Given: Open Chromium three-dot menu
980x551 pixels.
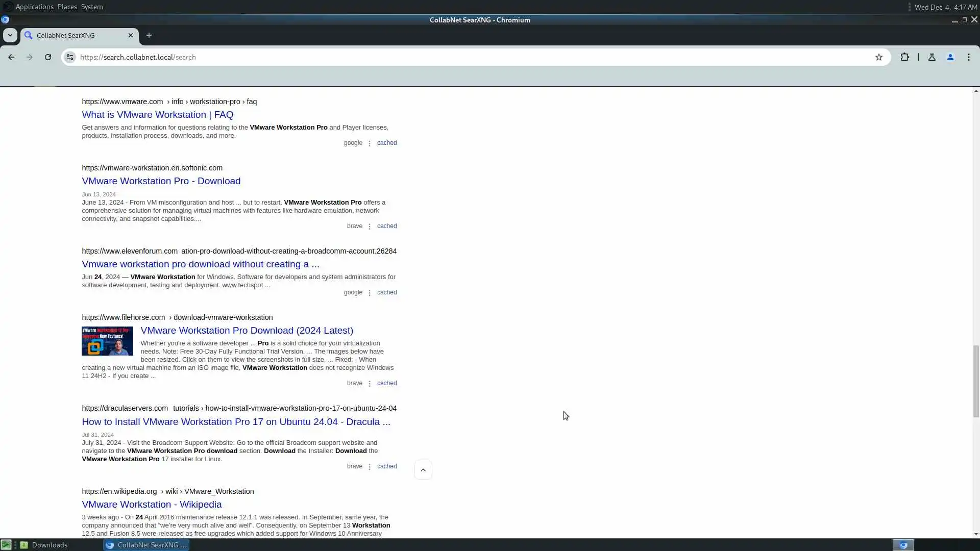Looking at the screenshot, I should click(968, 57).
